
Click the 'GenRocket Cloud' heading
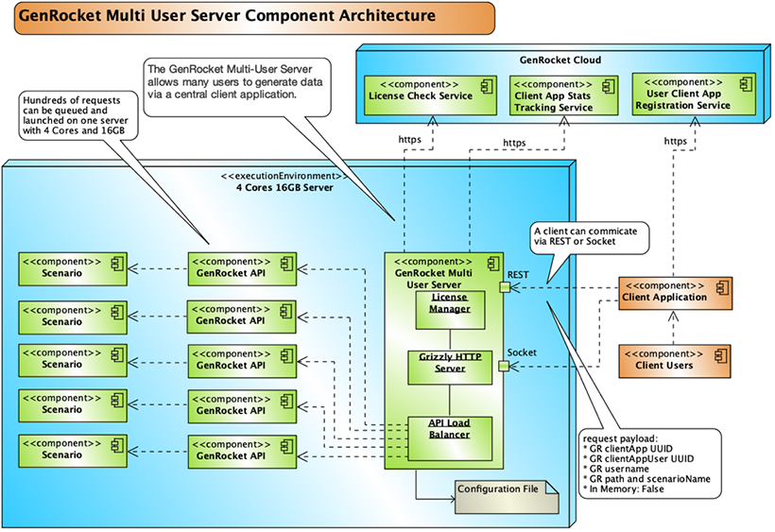(560, 60)
